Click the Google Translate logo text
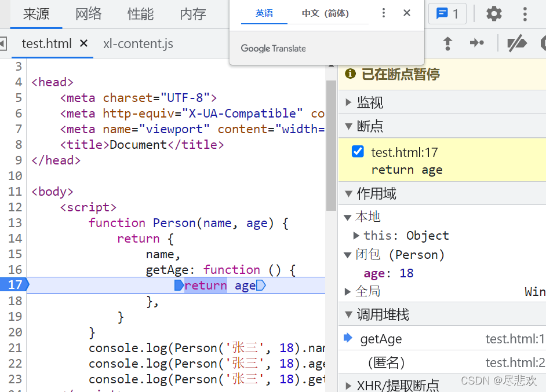The image size is (546, 392). tap(274, 48)
